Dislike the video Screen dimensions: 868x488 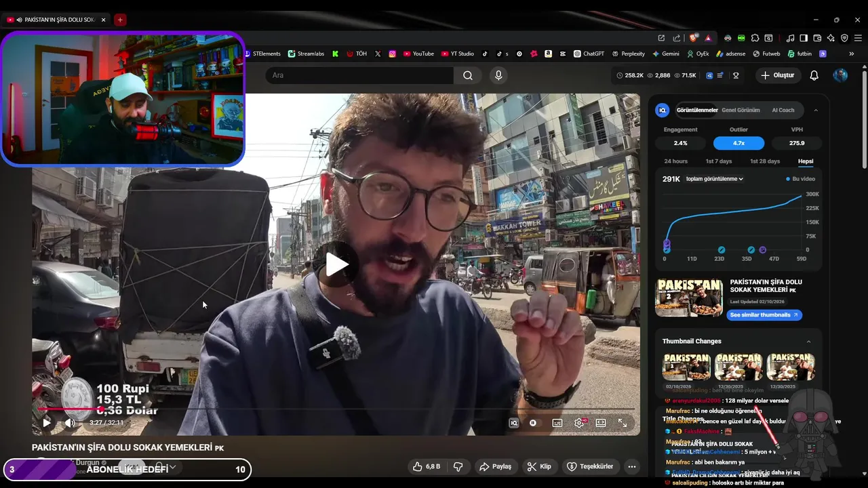click(458, 466)
